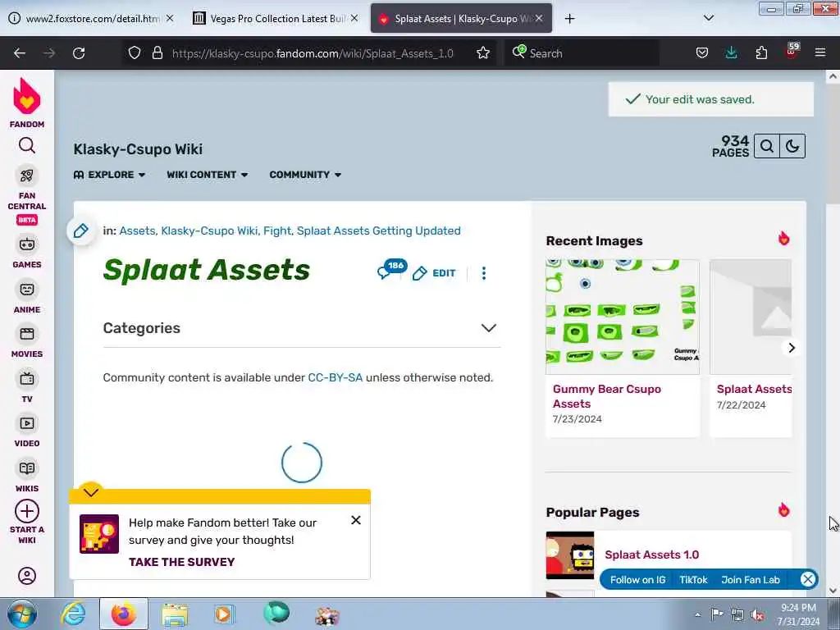The width and height of the screenshot is (840, 630).
Task: Open the Anime sidebar icon
Action: tap(27, 290)
